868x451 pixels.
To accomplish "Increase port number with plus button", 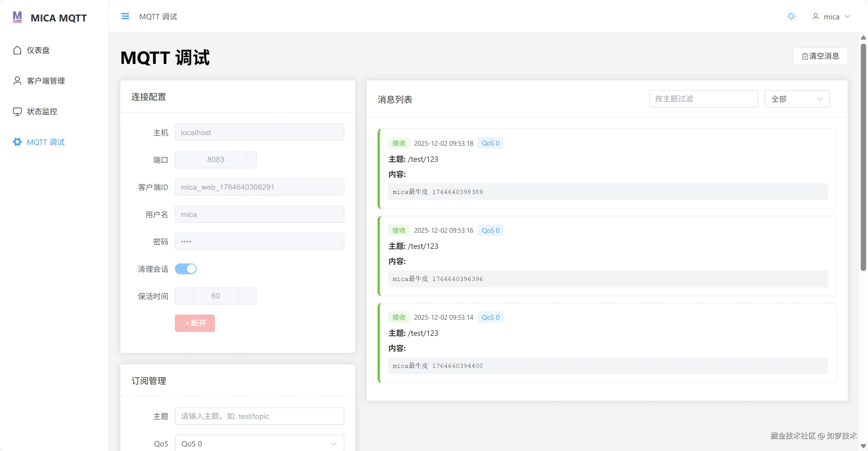I will 247,160.
